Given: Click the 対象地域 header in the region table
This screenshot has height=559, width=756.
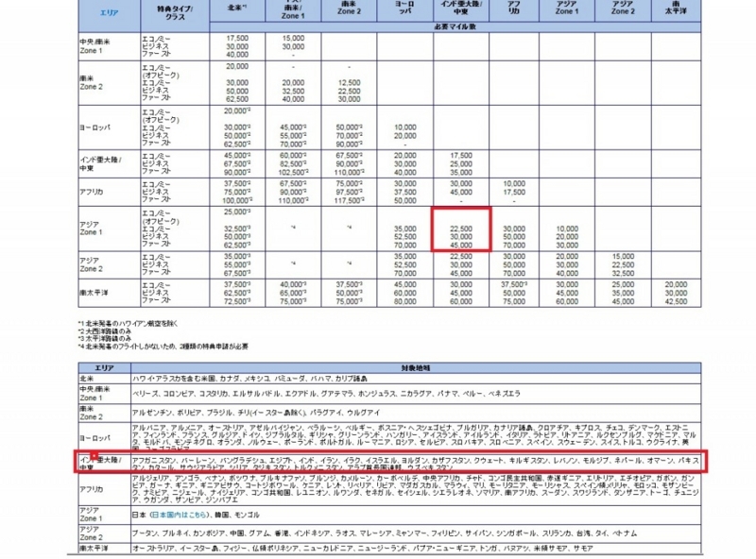Looking at the screenshot, I should tap(416, 367).
